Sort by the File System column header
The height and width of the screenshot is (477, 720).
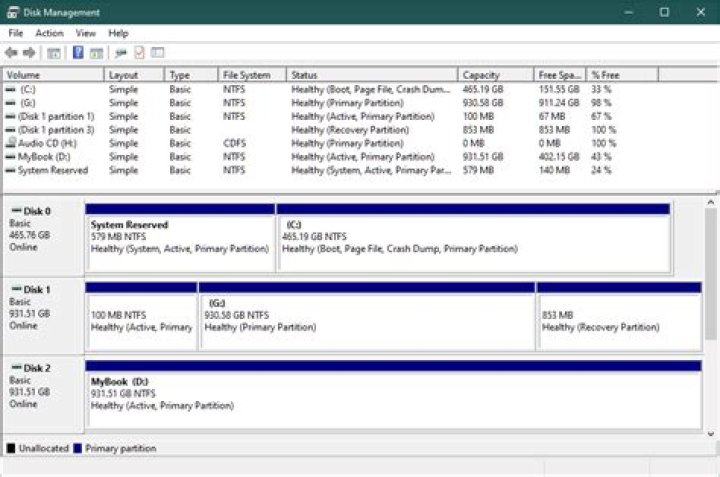coord(252,75)
